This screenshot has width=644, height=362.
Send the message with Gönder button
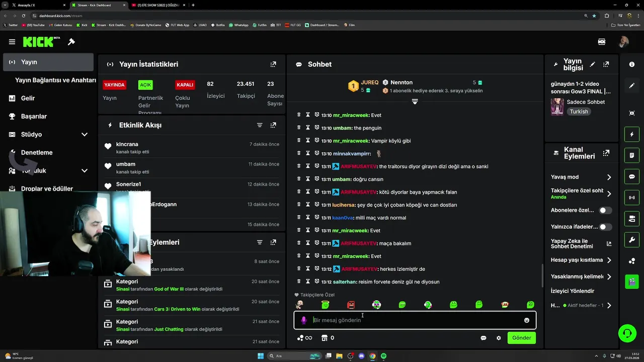[x=521, y=338]
